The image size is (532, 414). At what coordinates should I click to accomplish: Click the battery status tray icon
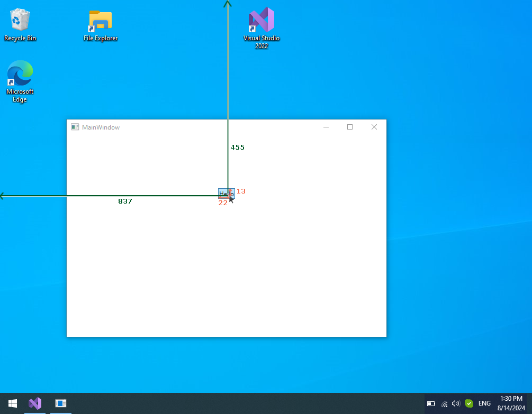tap(431, 403)
